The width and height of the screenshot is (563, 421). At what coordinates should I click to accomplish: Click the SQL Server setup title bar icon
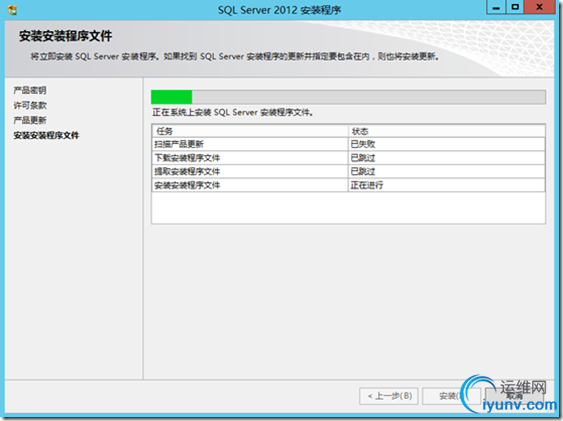(x=12, y=10)
